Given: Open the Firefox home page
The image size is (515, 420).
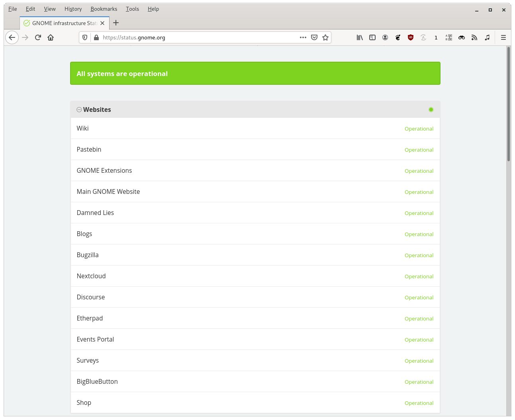Looking at the screenshot, I should 51,37.
